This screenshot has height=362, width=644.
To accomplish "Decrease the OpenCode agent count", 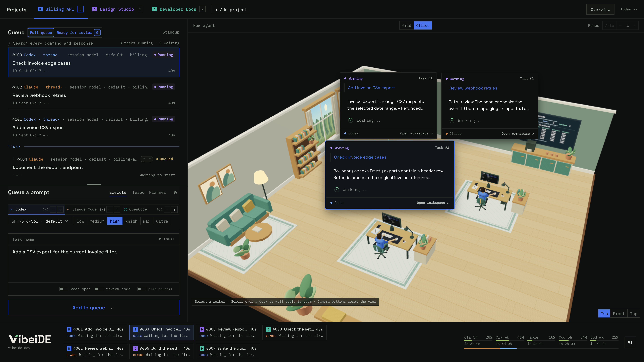I will (x=167, y=210).
